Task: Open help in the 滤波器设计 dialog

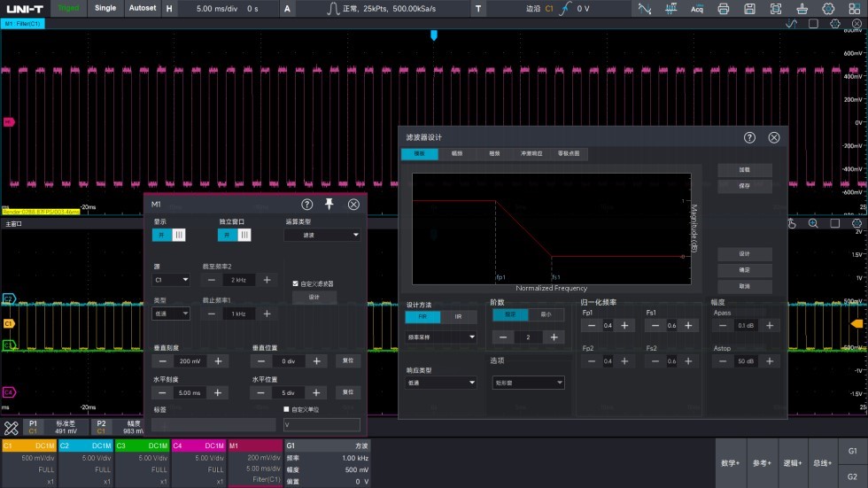Action: [749, 137]
